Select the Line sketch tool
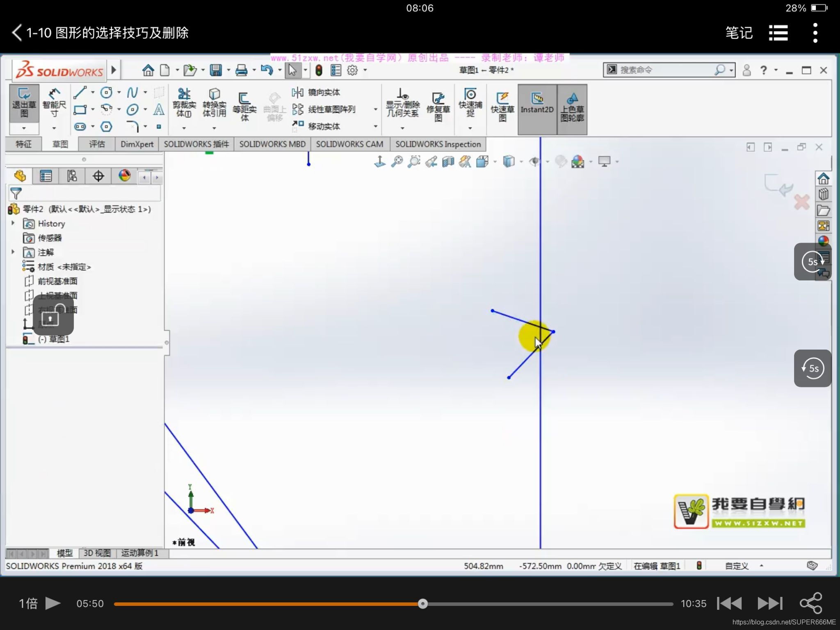This screenshot has width=840, height=630. coord(80,92)
